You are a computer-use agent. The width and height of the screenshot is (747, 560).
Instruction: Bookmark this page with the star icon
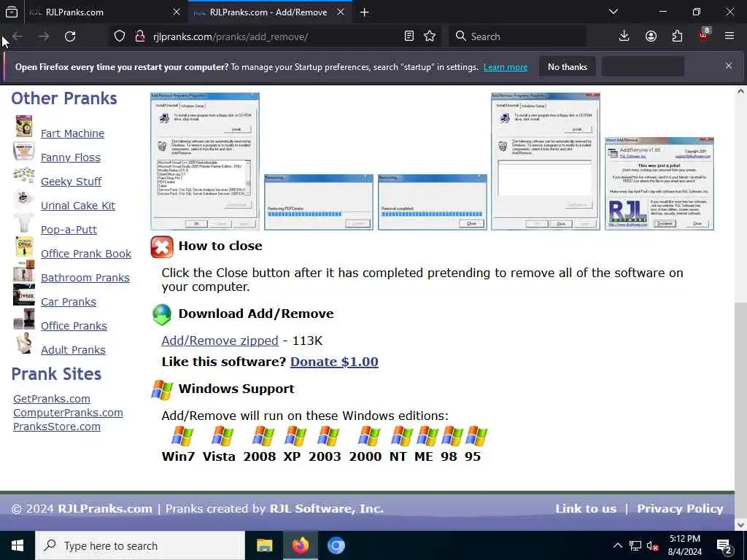[x=430, y=36]
